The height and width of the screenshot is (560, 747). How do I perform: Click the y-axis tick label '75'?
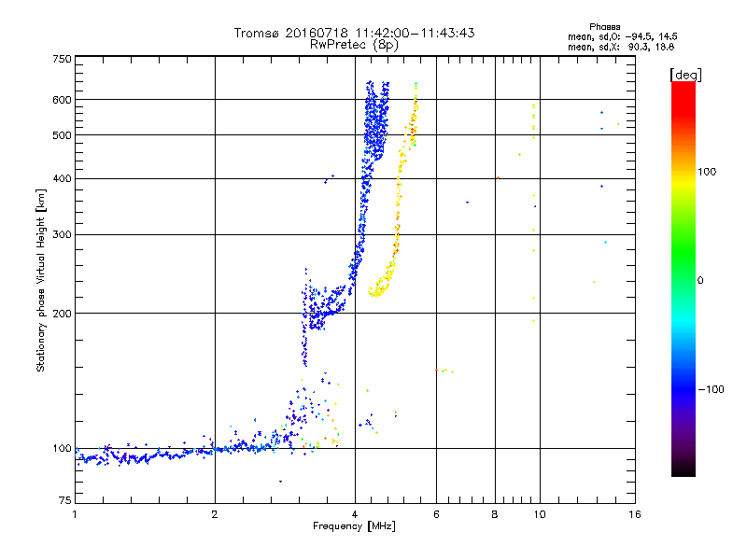point(65,500)
